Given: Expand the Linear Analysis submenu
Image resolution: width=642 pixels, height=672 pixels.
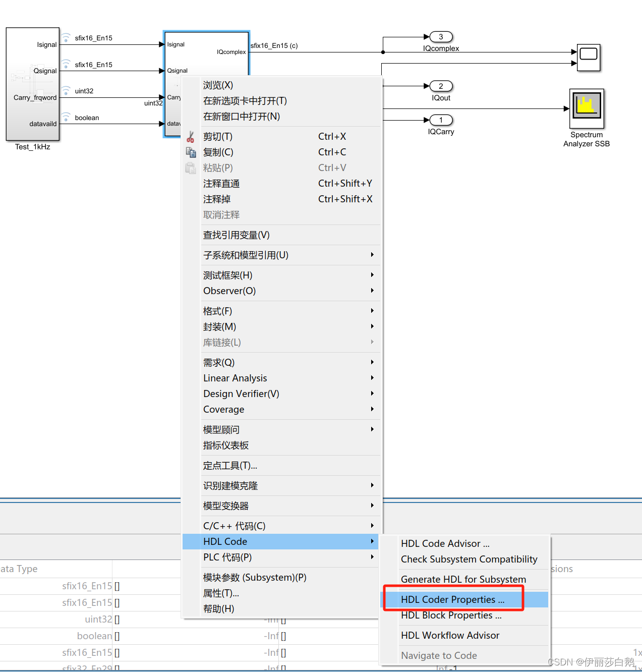Looking at the screenshot, I should point(235,378).
